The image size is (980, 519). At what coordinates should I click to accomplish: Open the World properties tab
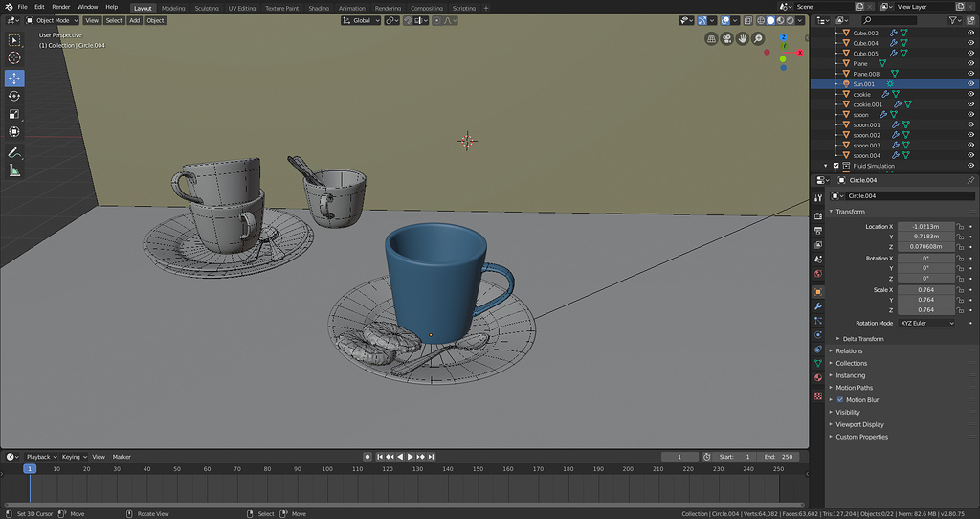point(818,273)
